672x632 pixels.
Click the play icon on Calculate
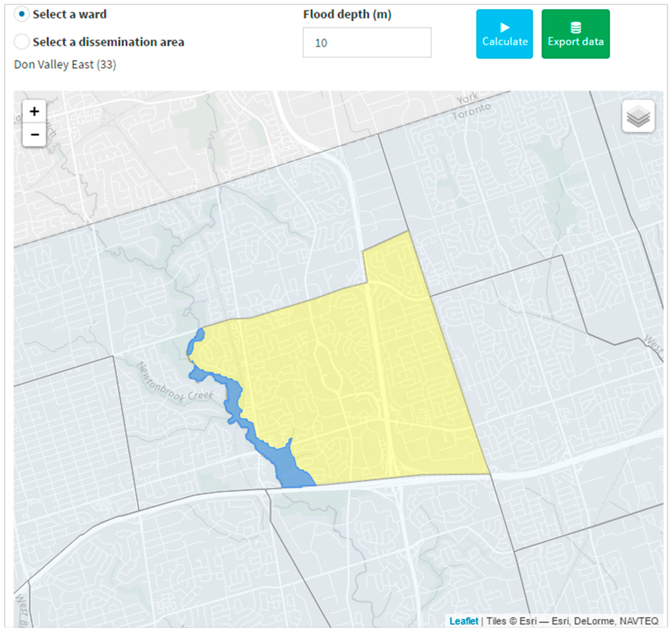[504, 27]
